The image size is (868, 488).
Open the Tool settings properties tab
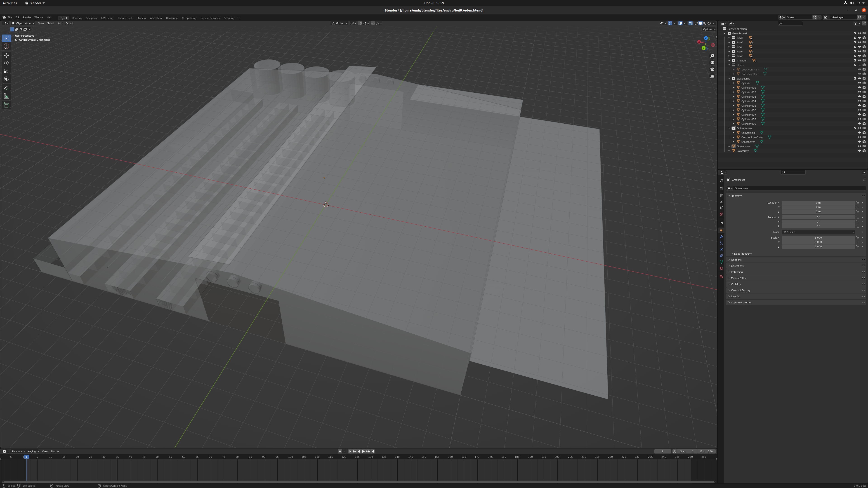[721, 181]
